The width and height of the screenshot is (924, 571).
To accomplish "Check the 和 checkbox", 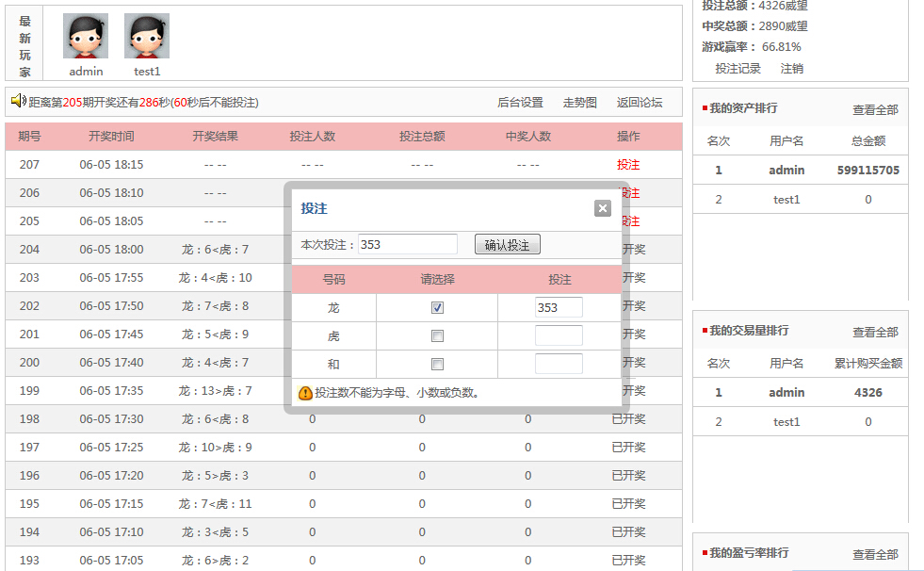I will [x=437, y=364].
